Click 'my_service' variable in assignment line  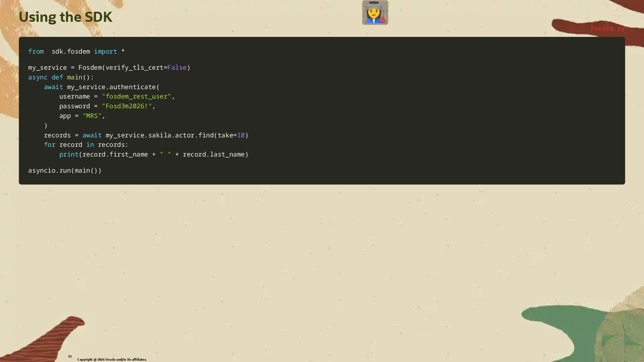47,68
